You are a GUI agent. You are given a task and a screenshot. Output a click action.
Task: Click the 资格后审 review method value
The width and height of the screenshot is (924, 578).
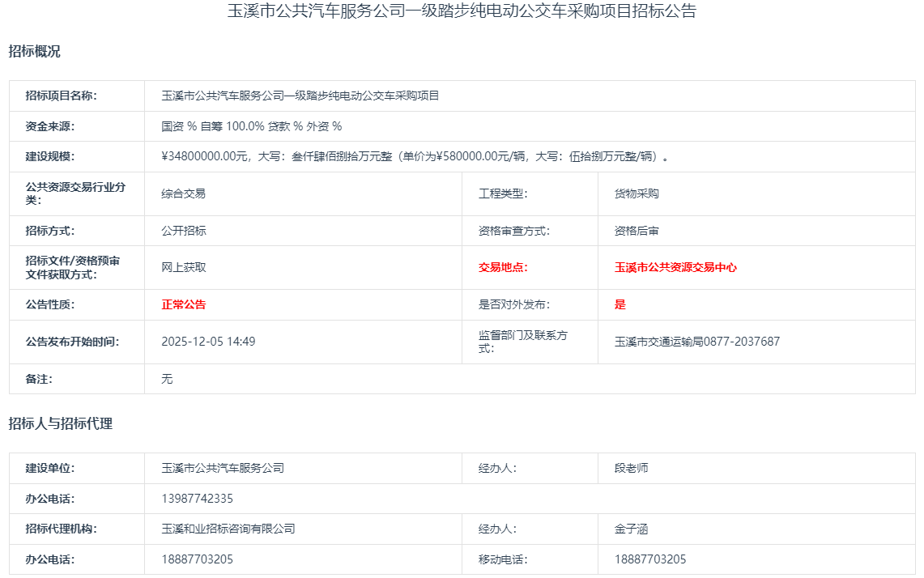pos(637,231)
